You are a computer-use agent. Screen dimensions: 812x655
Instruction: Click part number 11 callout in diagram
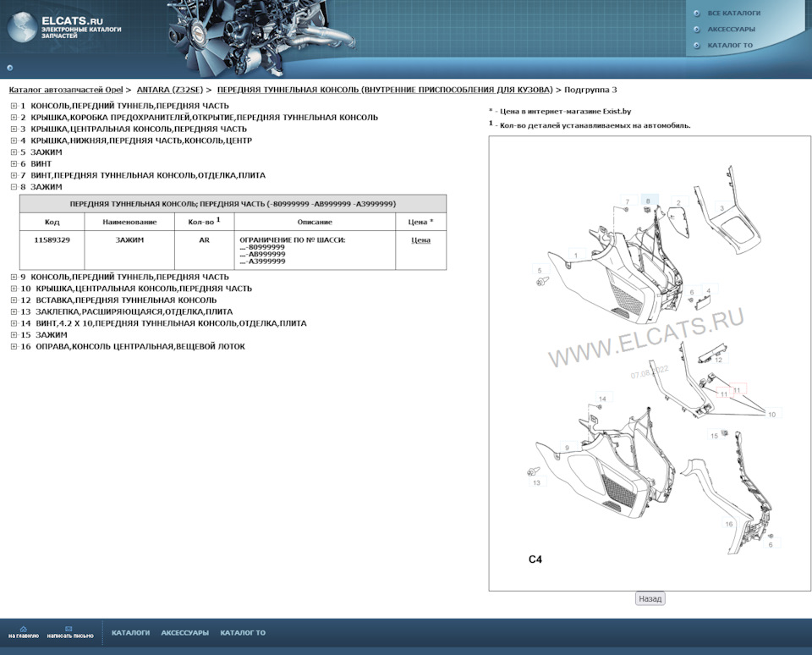click(x=737, y=390)
